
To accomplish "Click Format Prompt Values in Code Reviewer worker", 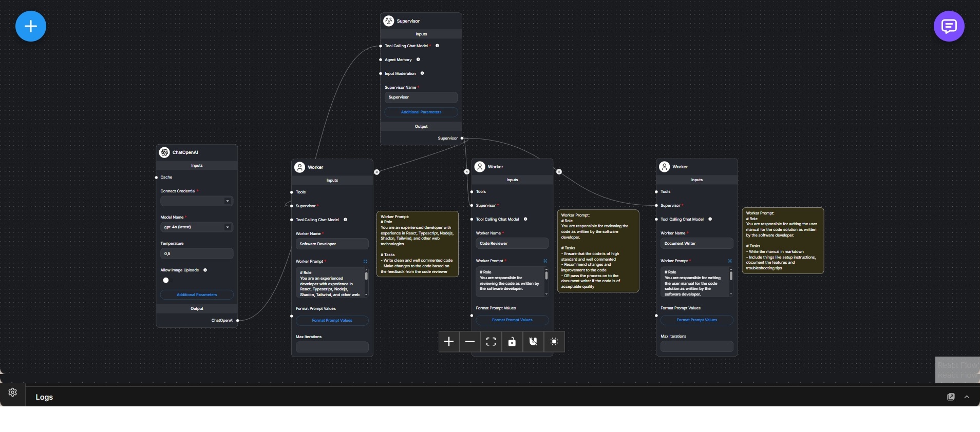I will point(512,320).
